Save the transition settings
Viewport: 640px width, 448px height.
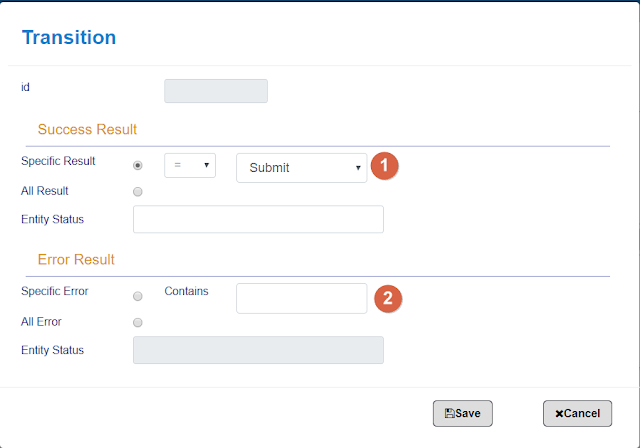point(462,413)
